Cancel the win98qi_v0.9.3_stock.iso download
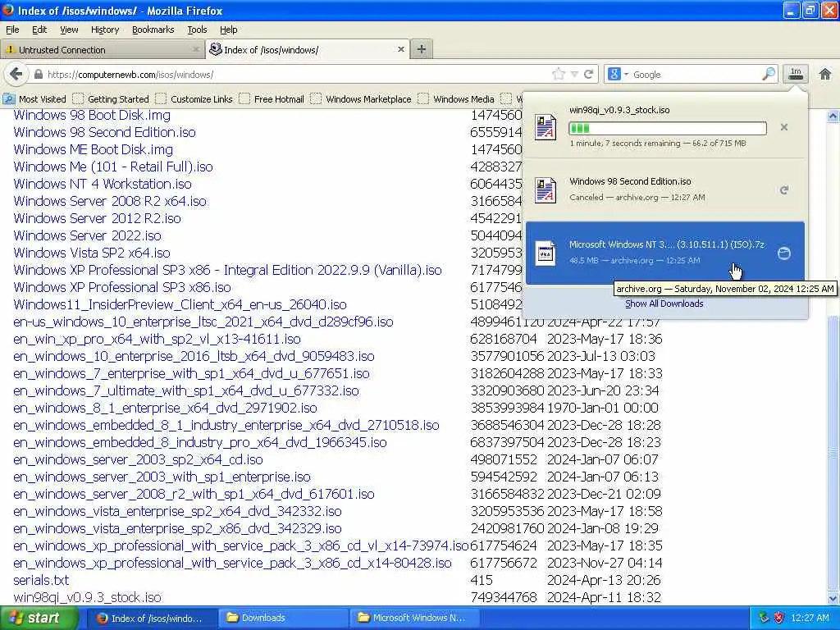840x630 pixels. click(x=783, y=127)
